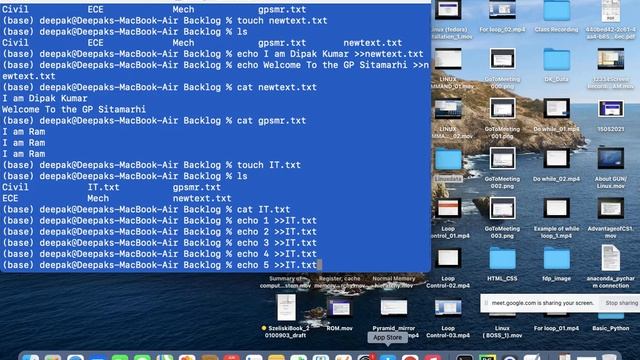Select the Loop Control-02.mp4 video
640x360 pixels.
click(x=448, y=258)
